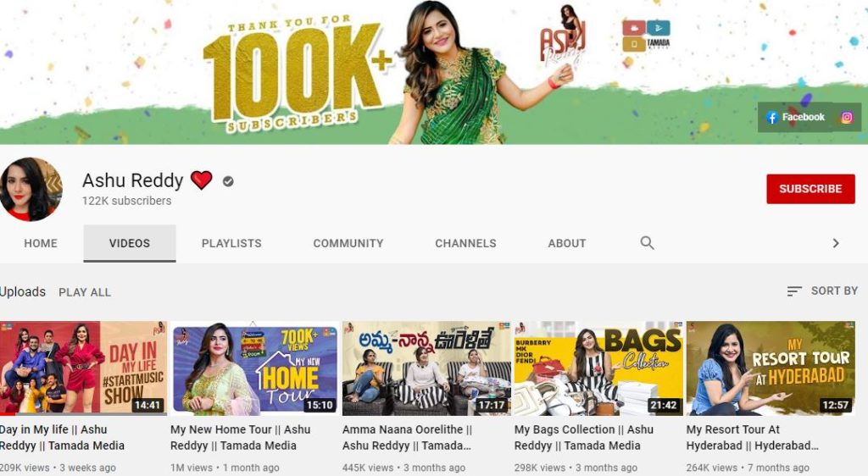
Task: Click the 14:41 duration badge
Action: [147, 405]
